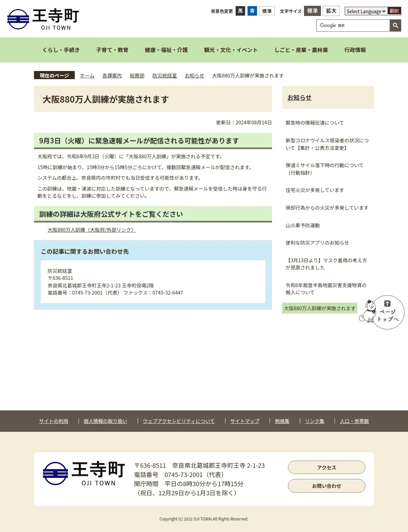The image size is (408, 532).
Task: Open the 健康・福祉・介護 menu
Action: [166, 50]
